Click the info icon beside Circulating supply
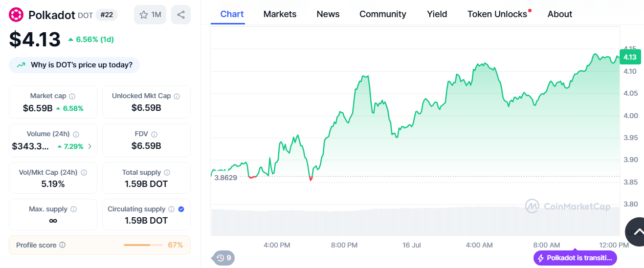Viewport: 644px width, 268px height. [172, 209]
